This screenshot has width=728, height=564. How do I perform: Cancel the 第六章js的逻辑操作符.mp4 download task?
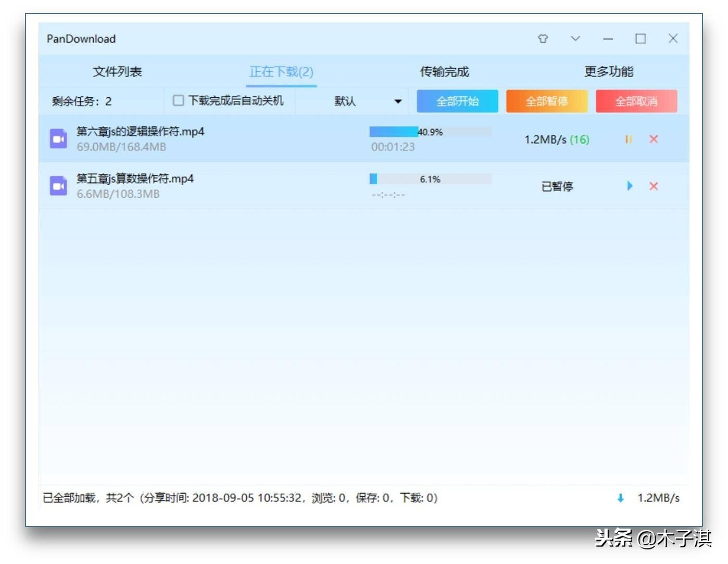654,139
